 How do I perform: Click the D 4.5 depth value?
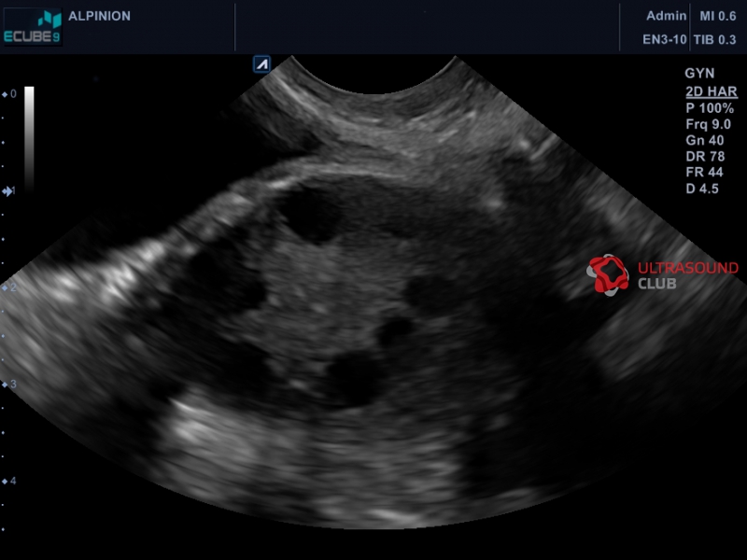(x=702, y=189)
